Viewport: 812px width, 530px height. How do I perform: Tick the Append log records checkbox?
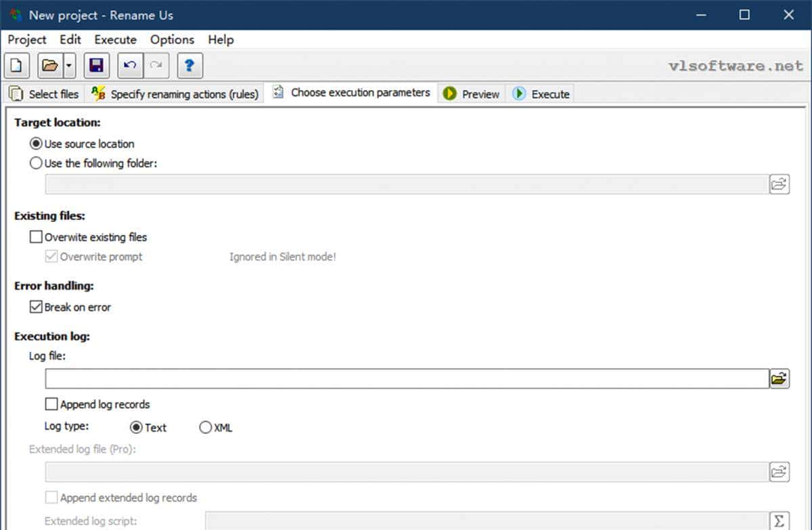[x=51, y=405]
